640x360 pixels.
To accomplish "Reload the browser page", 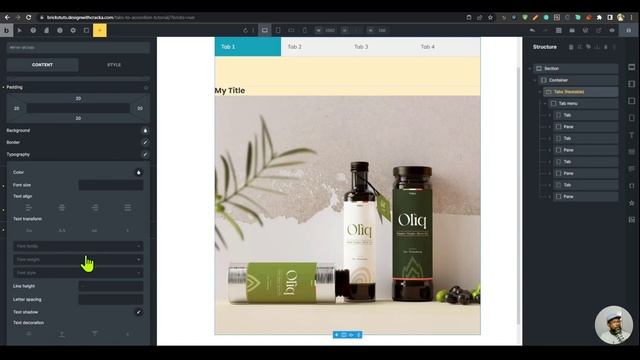I will [28, 17].
